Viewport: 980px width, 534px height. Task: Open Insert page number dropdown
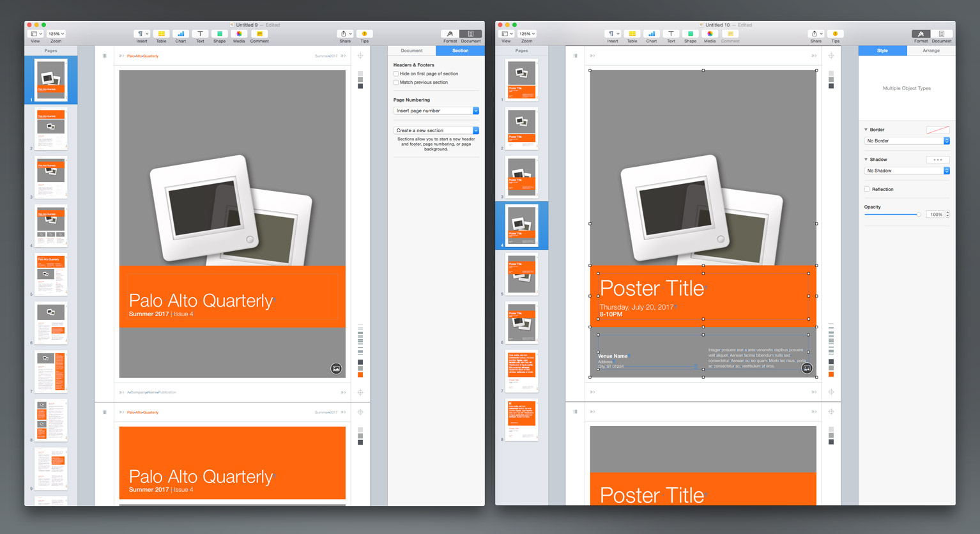436,111
